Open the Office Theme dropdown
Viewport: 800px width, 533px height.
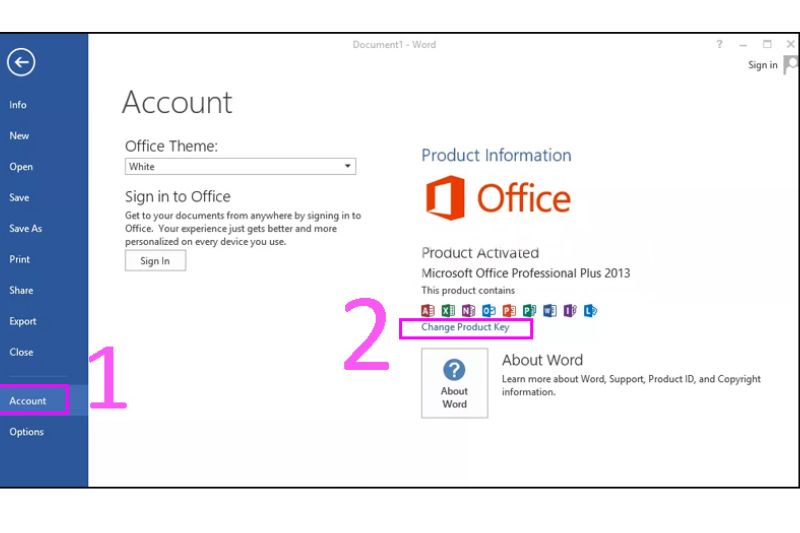point(240,166)
